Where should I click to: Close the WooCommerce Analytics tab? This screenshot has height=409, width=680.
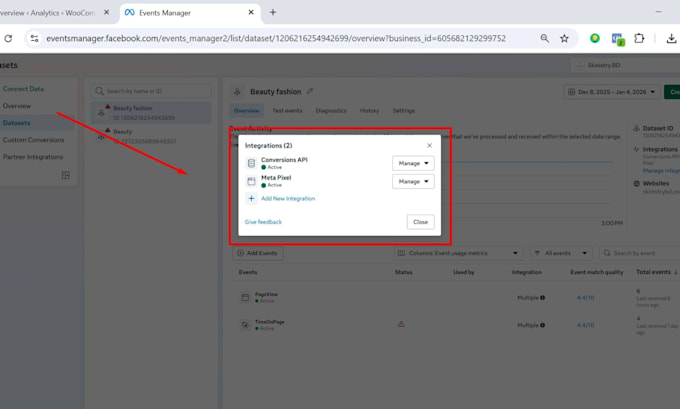(106, 13)
